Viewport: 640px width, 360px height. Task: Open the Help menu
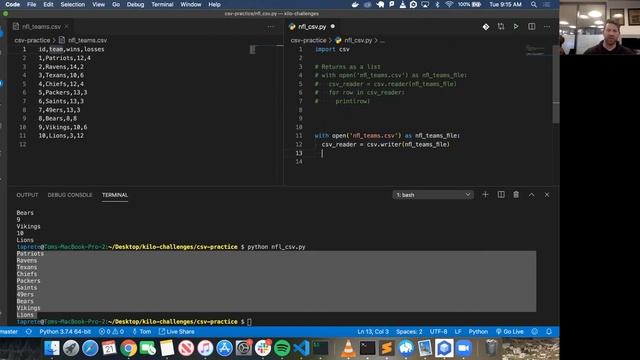coord(214,4)
